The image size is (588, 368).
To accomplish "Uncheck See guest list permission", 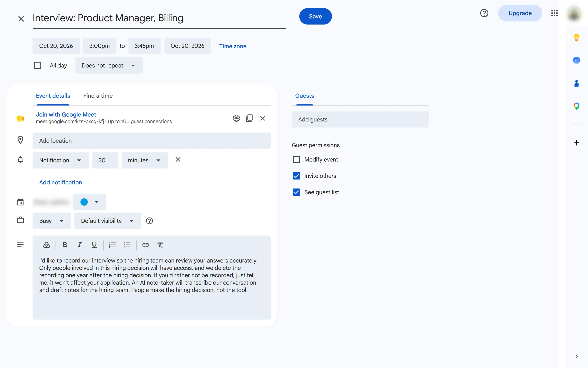I will point(296,192).
